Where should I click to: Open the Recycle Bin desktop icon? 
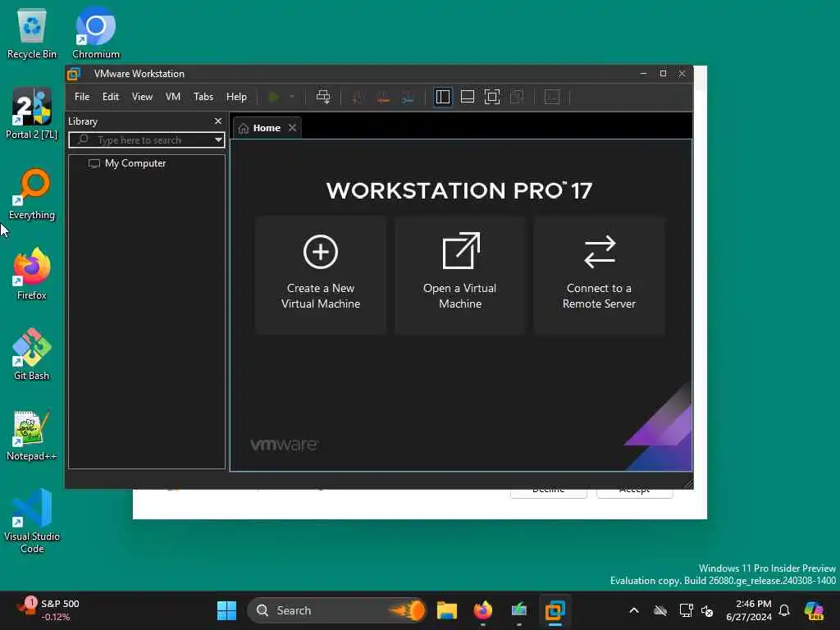click(32, 34)
